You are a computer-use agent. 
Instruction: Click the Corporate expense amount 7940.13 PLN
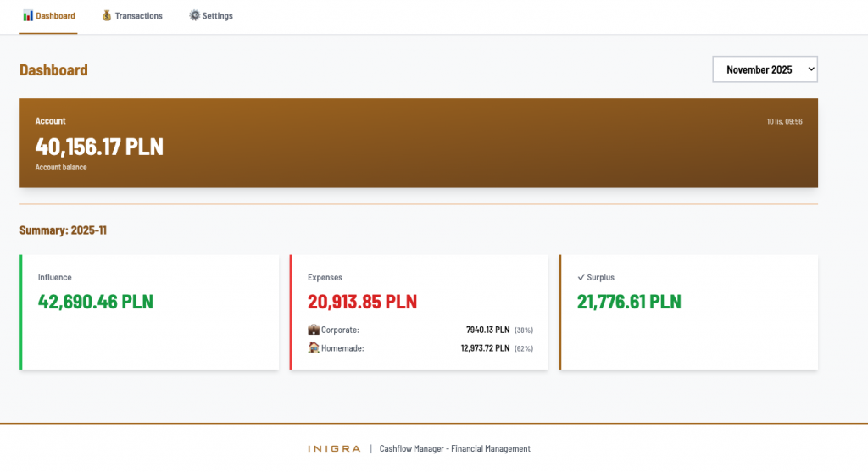click(x=487, y=330)
